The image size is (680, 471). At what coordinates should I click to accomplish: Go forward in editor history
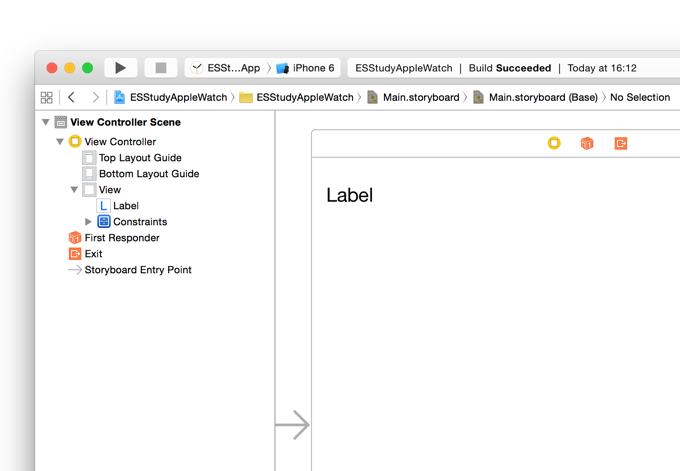point(95,98)
